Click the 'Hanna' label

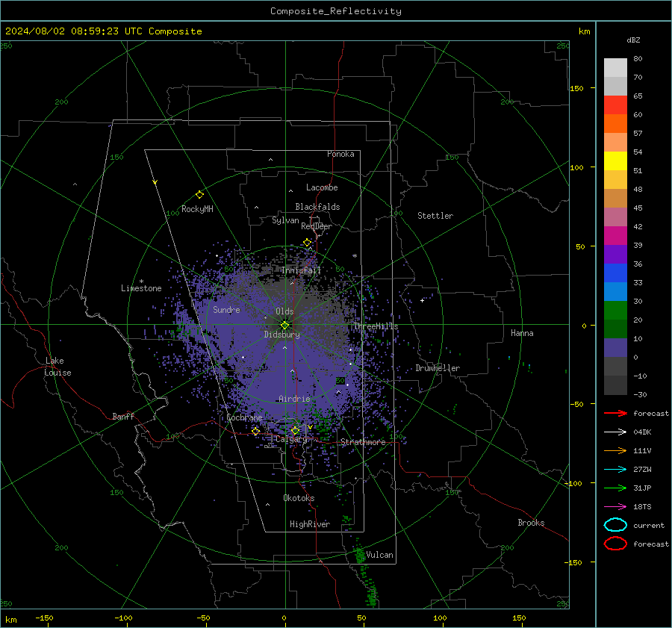pyautogui.click(x=522, y=333)
